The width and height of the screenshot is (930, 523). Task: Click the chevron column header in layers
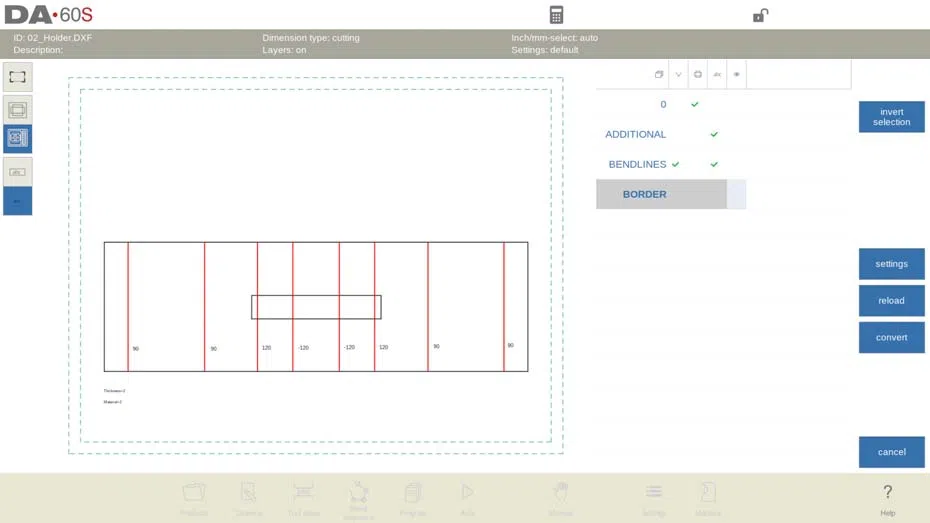pyautogui.click(x=678, y=74)
